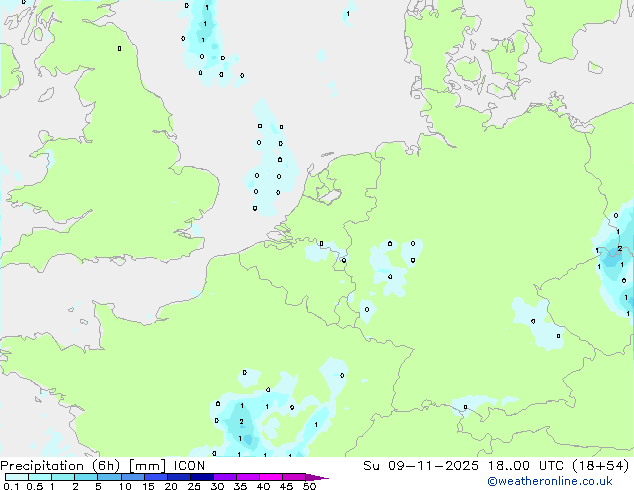The image size is (634, 490).
Task: Click the "2" value at eastern map edge
Action: [x=620, y=249]
